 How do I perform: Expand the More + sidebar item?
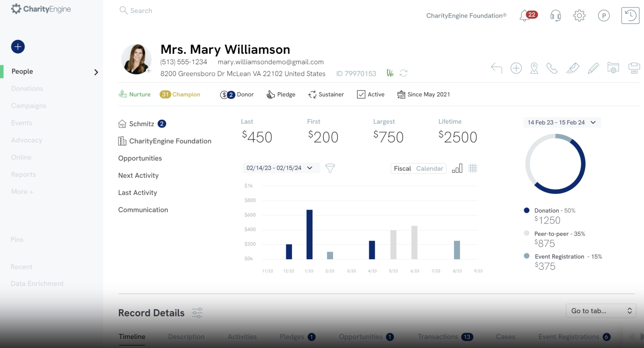(22, 192)
